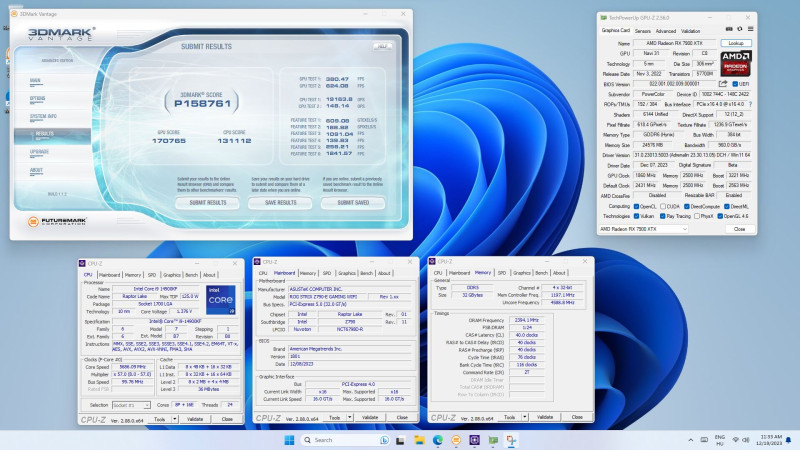Open Tools dropdown arrow in CPU-Z Mainboard window

349,417
